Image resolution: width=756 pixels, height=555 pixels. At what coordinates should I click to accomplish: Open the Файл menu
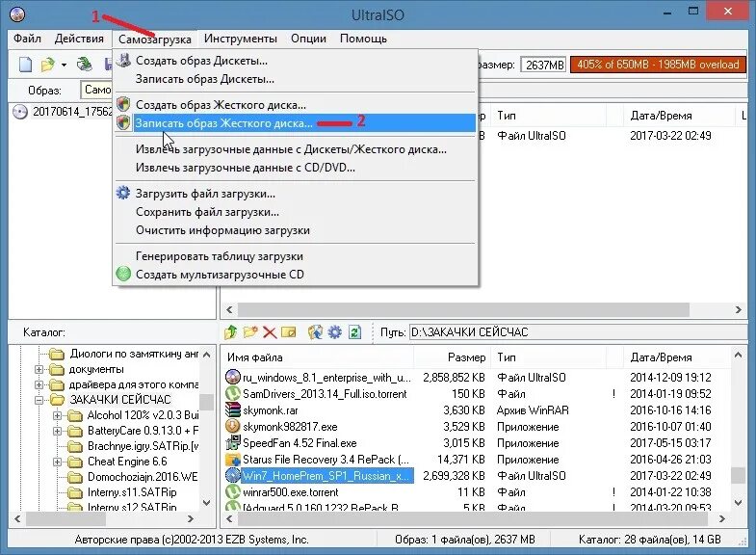click(27, 39)
